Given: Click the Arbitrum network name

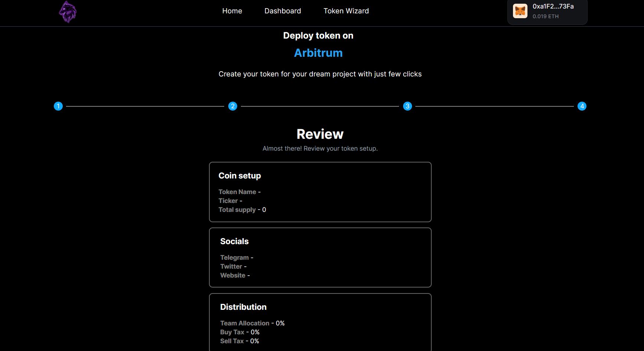Looking at the screenshot, I should [x=318, y=53].
